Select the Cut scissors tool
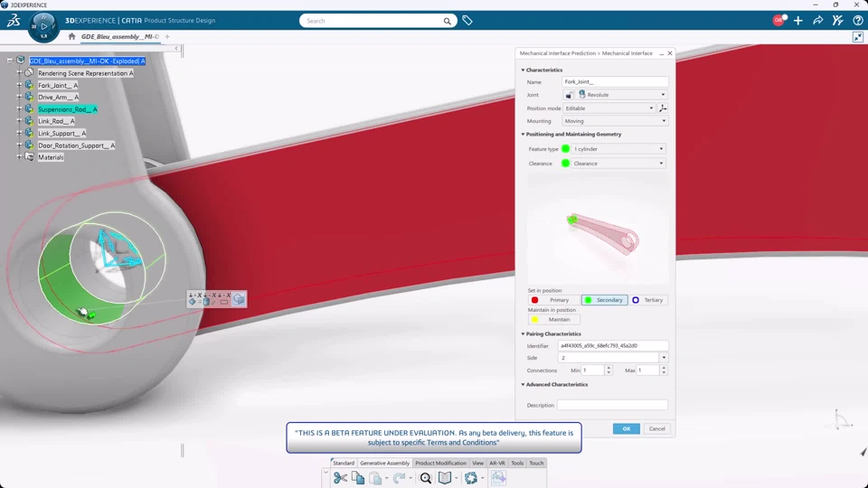Screen dimensions: 868x488 (x=340, y=478)
